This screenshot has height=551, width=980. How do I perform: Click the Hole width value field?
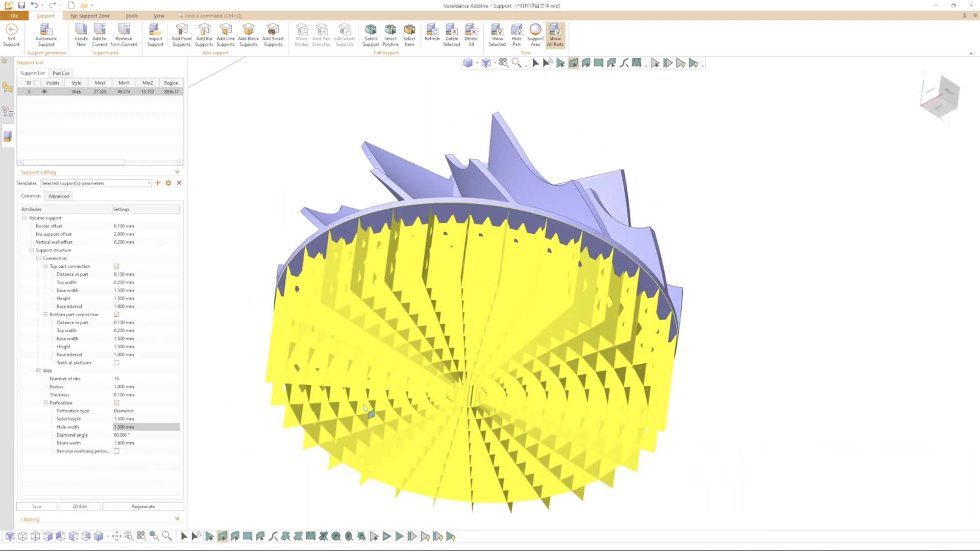pos(145,427)
